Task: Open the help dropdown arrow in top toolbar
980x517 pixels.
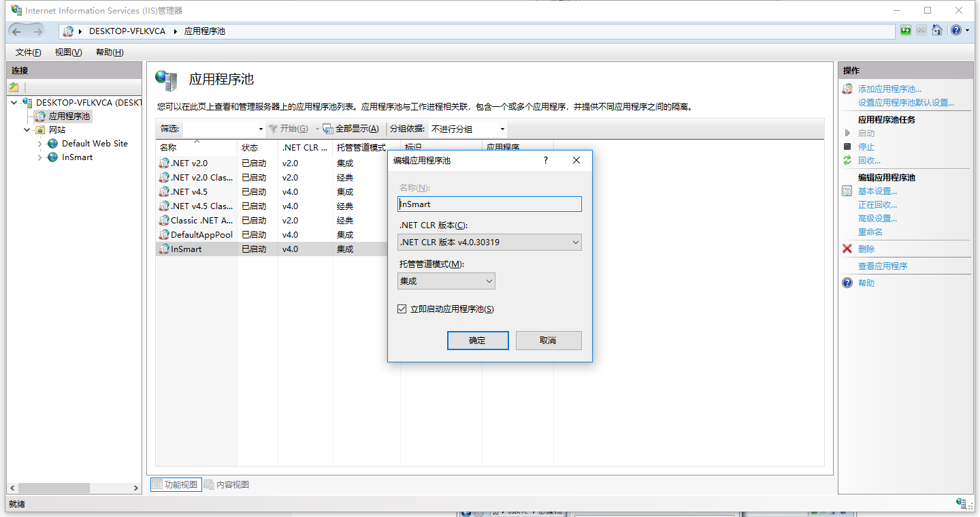Action: 966,31
